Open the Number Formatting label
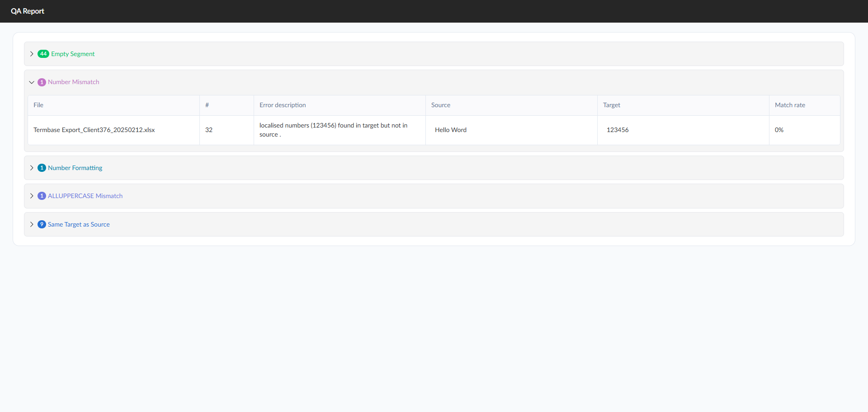Viewport: 868px width, 412px height. point(75,168)
